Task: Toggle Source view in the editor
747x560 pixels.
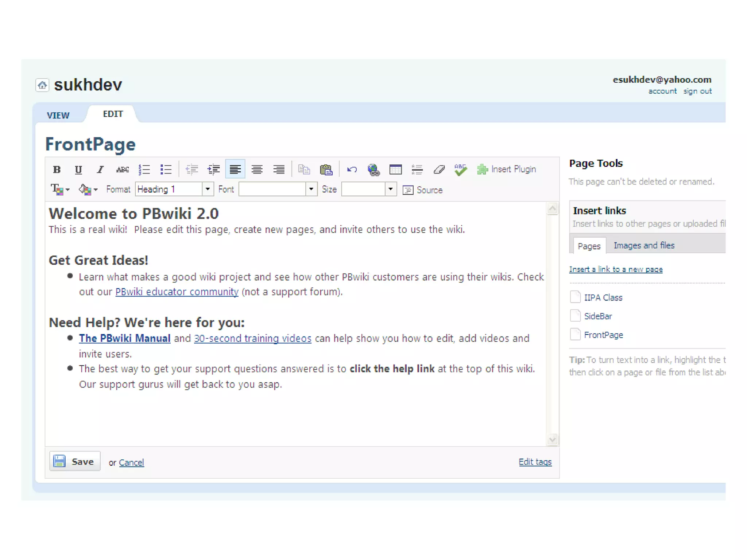Action: [x=423, y=190]
